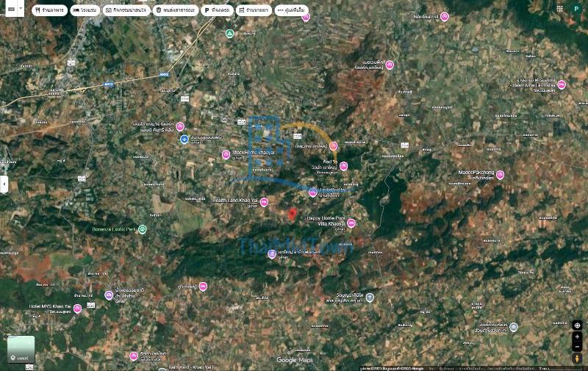Select the StockHome Khaoyai lodging pin
588x371 pixels.
click(x=226, y=154)
